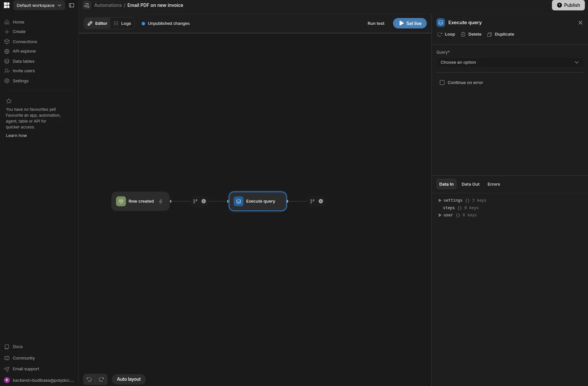Go to Automations breadcrumb link
This screenshot has height=386, width=588.
pos(108,5)
